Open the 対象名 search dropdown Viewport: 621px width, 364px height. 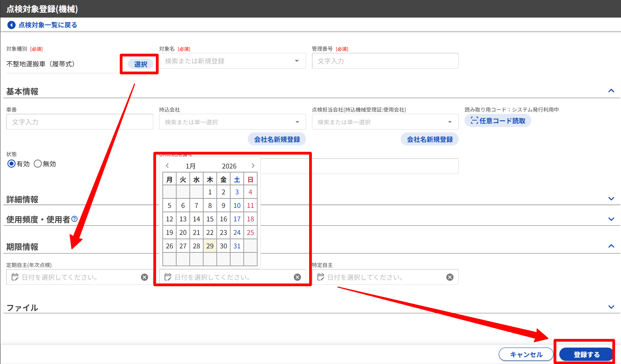(297, 61)
